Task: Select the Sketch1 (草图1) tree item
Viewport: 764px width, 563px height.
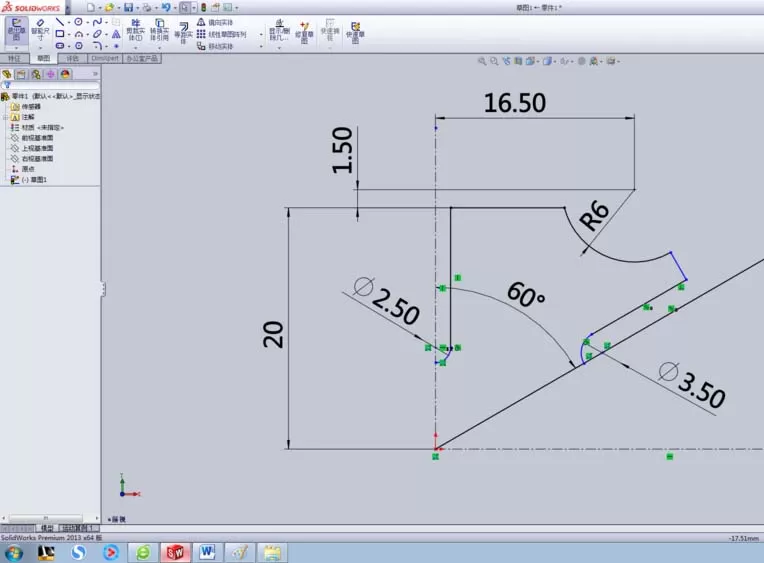Action: point(29,180)
